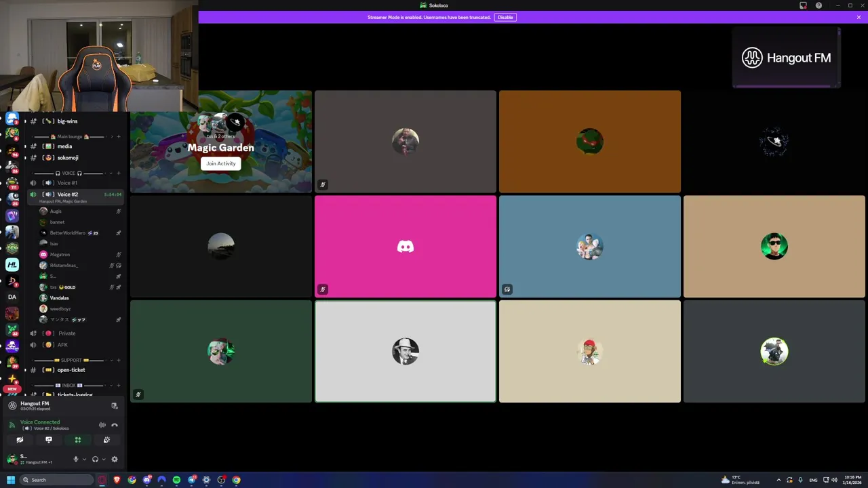868x488 pixels.
Task: Expand the big-wins channel thread arrow
Action: point(25,121)
